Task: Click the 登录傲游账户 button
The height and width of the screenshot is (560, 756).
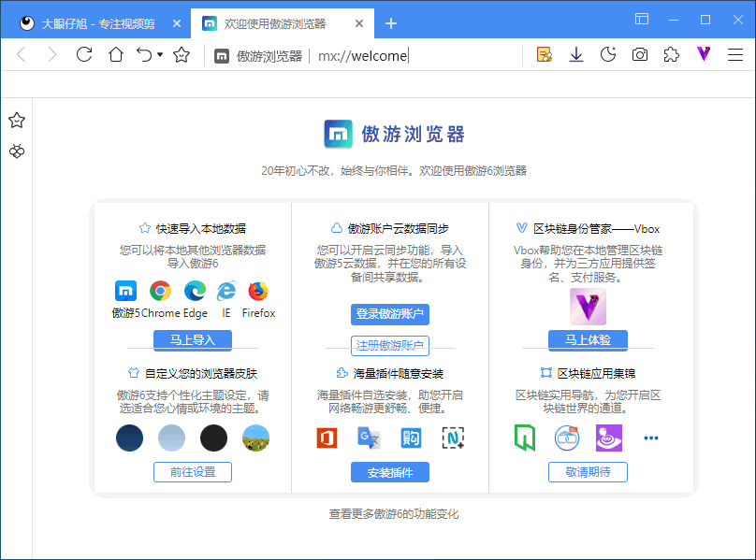Action: click(x=390, y=314)
